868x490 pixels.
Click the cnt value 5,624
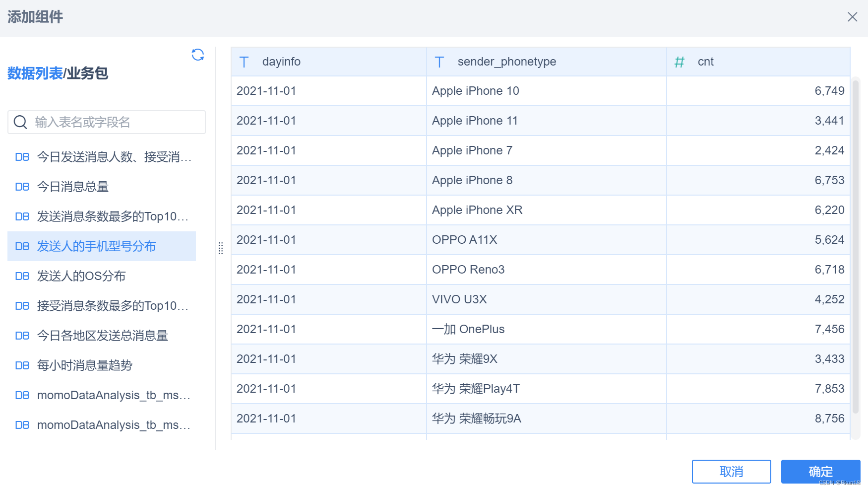click(x=829, y=240)
